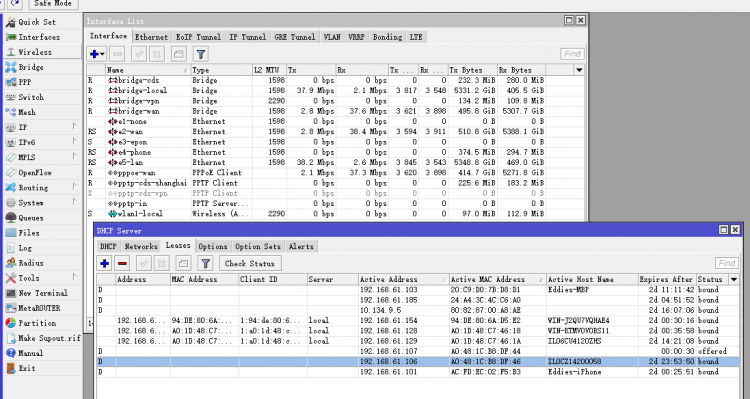Open Bridge section in sidebar
Image resolution: width=750 pixels, height=399 pixels.
coord(31,67)
